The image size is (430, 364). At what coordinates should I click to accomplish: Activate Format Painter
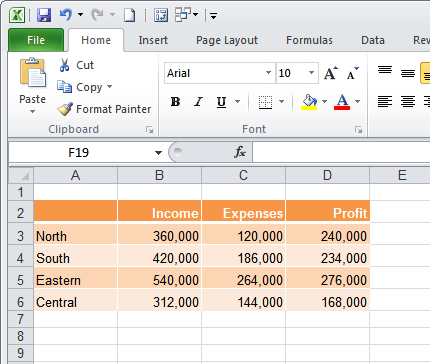click(x=104, y=109)
